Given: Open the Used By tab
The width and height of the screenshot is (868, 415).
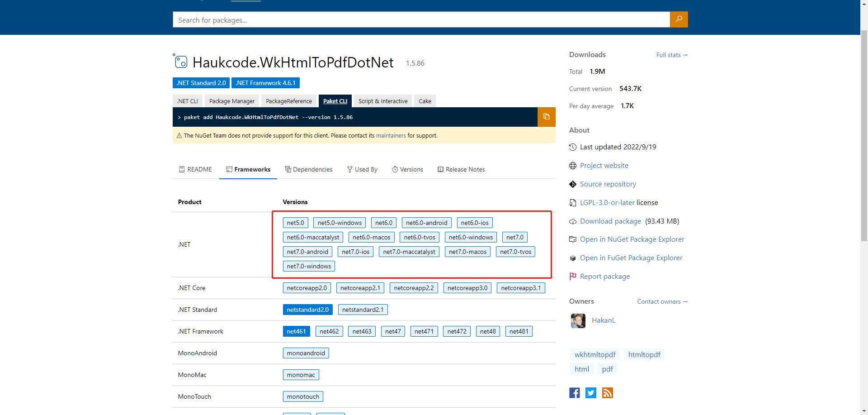Looking at the screenshot, I should [362, 169].
